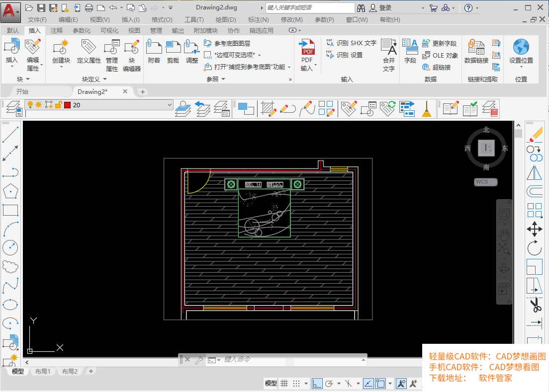Open the Edit Attributes tool
The width and height of the screenshot is (549, 392).
(32, 47)
